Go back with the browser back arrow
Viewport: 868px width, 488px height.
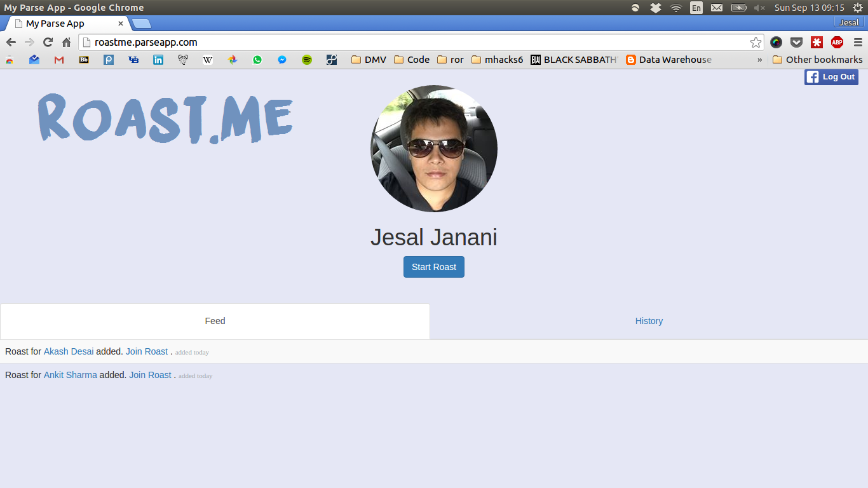pos(11,43)
